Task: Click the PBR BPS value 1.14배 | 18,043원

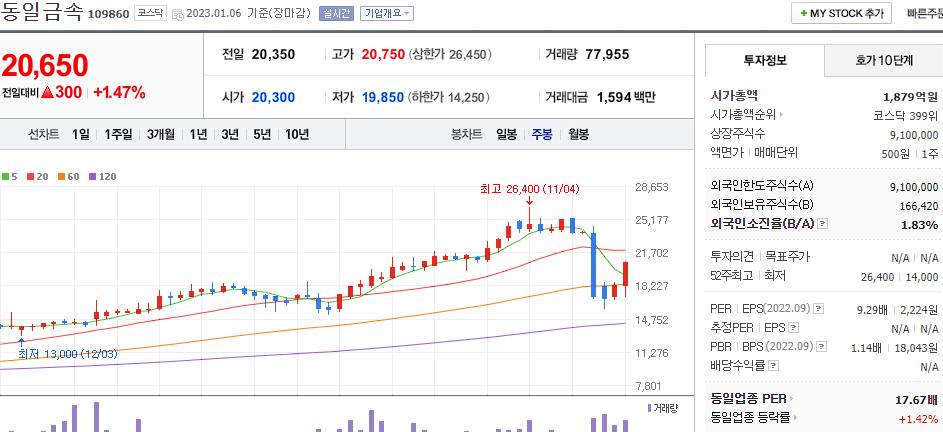Action: point(895,348)
